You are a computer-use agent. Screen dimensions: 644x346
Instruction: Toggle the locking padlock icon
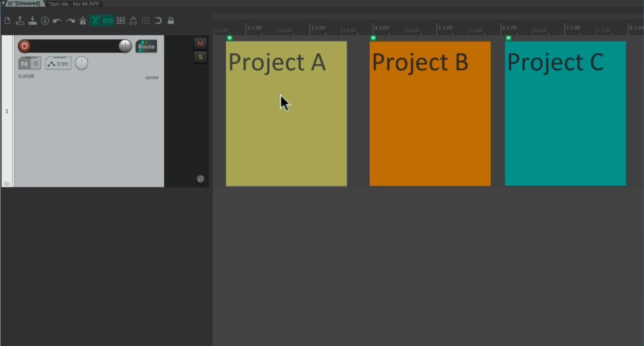[x=170, y=21]
